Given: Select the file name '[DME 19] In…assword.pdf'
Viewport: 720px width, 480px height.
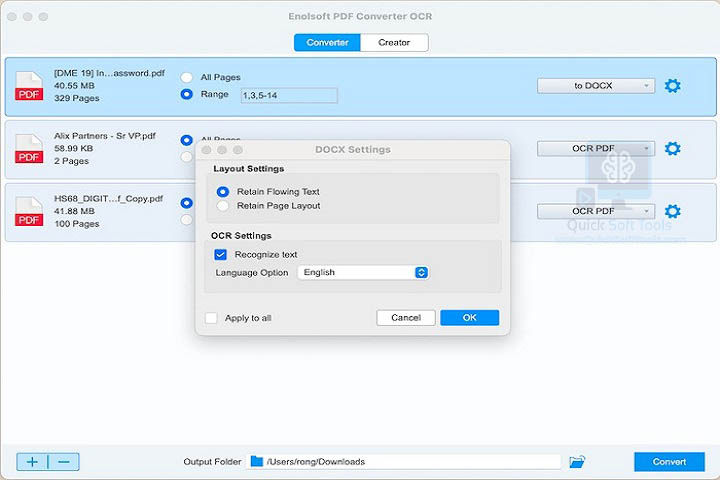Looking at the screenshot, I should click(109, 73).
